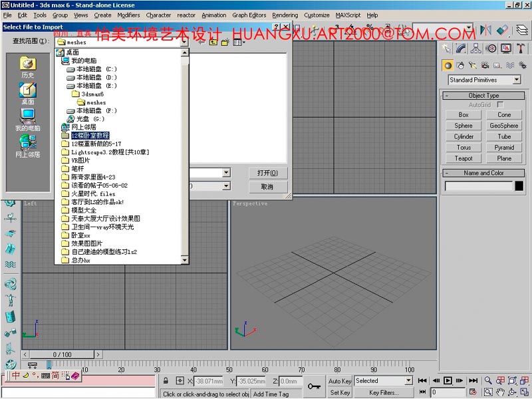Select the Helpers category icon
The height and width of the screenshot is (399, 532).
(x=497, y=65)
